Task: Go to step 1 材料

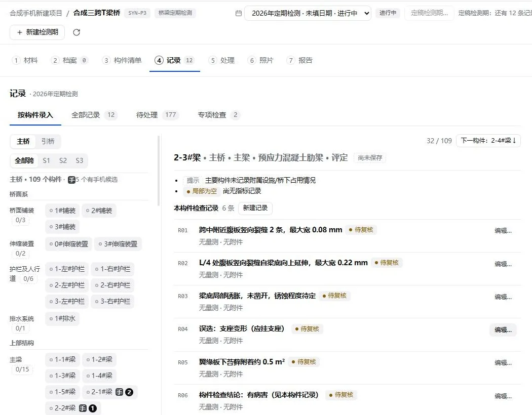Action: point(25,60)
